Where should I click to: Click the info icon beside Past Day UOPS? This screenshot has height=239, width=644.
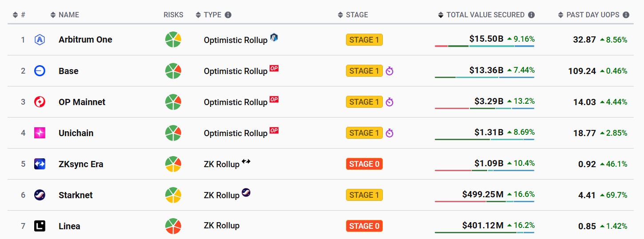[626, 15]
